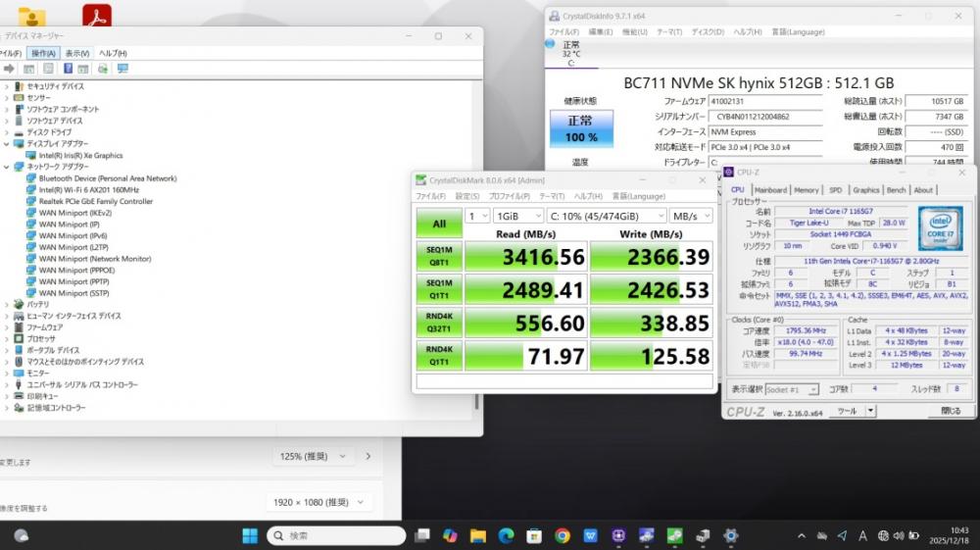Click the Windows Start button
The width and height of the screenshot is (980, 550).
[250, 535]
